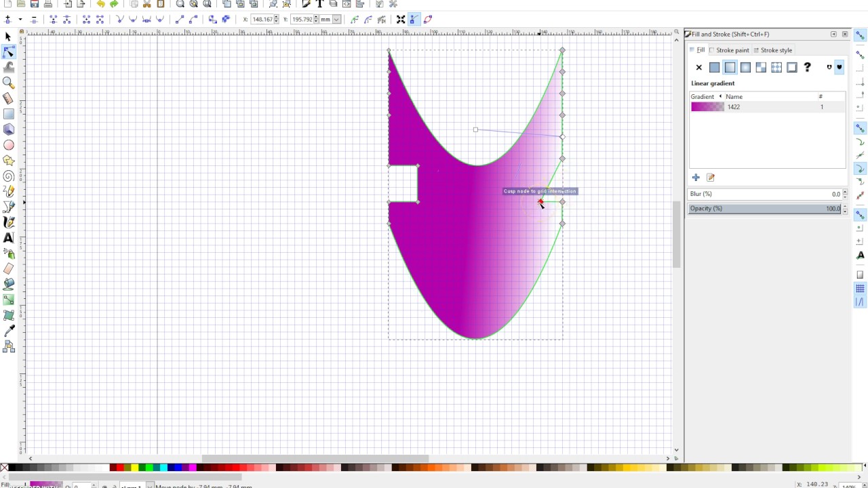Select the Connector tool

click(x=8, y=347)
